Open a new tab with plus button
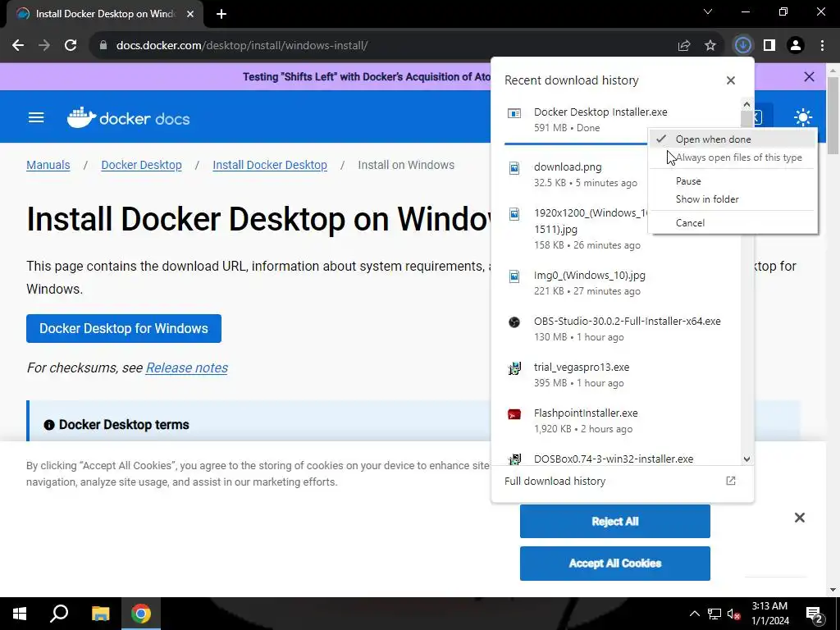Image resolution: width=840 pixels, height=630 pixels. click(x=221, y=14)
